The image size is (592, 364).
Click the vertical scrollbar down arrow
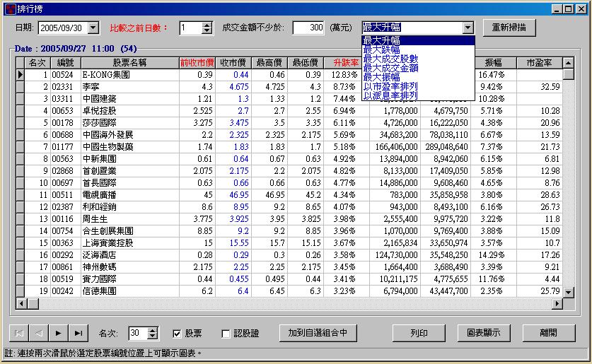568,292
